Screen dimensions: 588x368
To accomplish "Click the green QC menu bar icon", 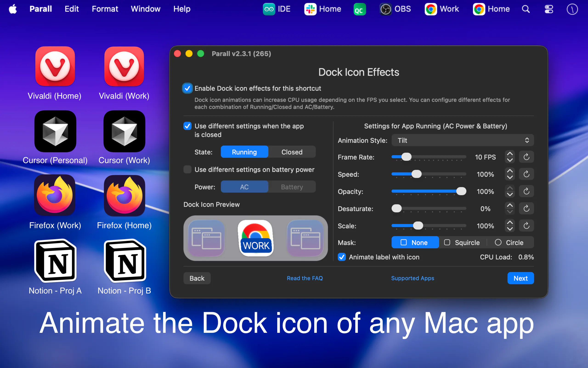I will [x=360, y=9].
